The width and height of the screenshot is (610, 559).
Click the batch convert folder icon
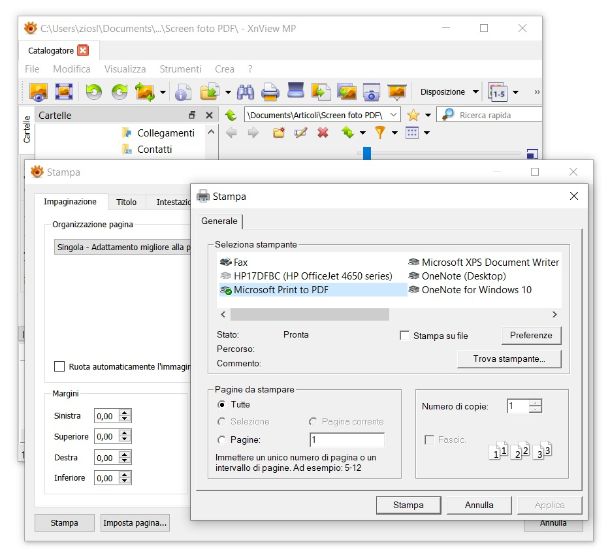point(210,92)
